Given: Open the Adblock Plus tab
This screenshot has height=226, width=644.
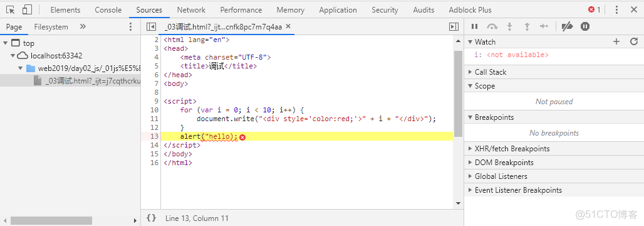Looking at the screenshot, I should point(470,10).
